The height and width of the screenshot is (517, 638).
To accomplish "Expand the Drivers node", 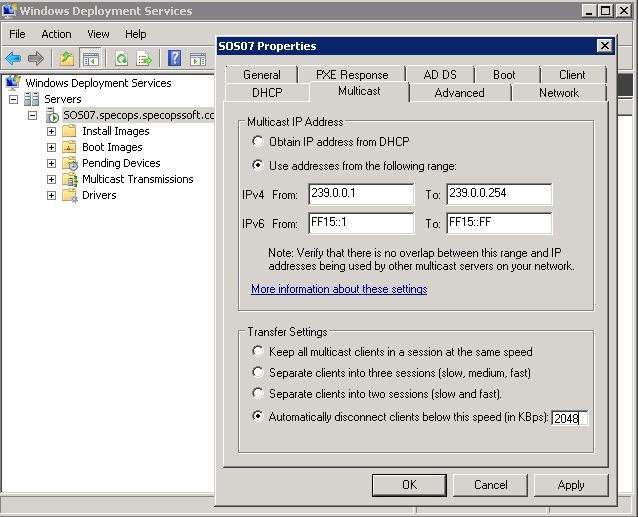I will point(51,196).
